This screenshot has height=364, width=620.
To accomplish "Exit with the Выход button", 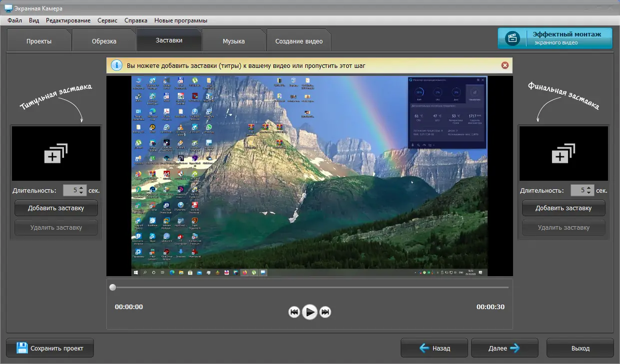I will click(580, 348).
